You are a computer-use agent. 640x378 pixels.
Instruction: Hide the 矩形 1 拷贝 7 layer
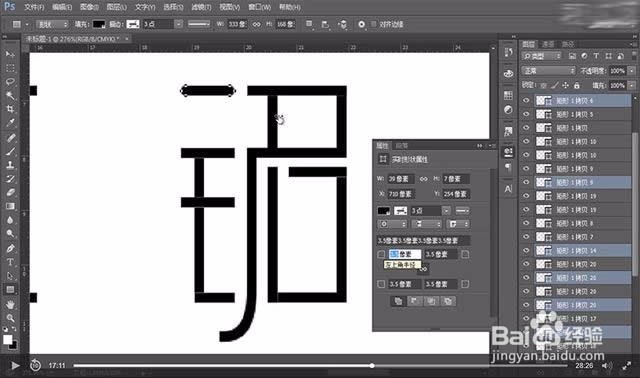(x=526, y=237)
